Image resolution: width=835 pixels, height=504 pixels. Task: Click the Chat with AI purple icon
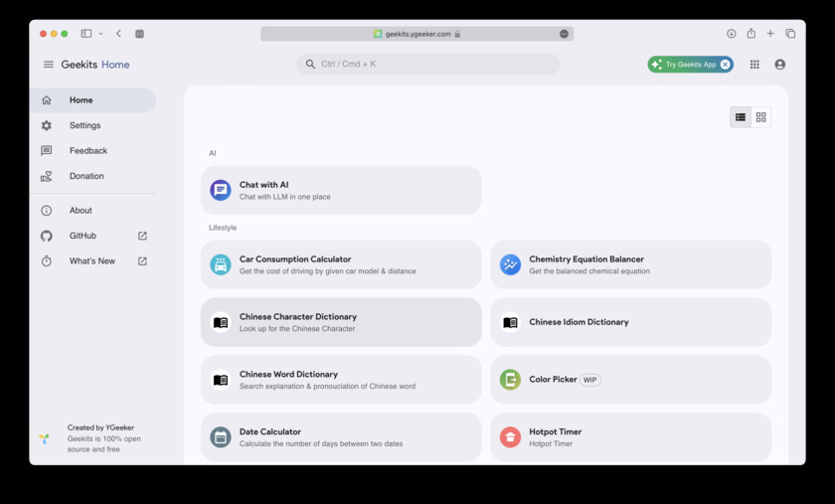tap(221, 190)
